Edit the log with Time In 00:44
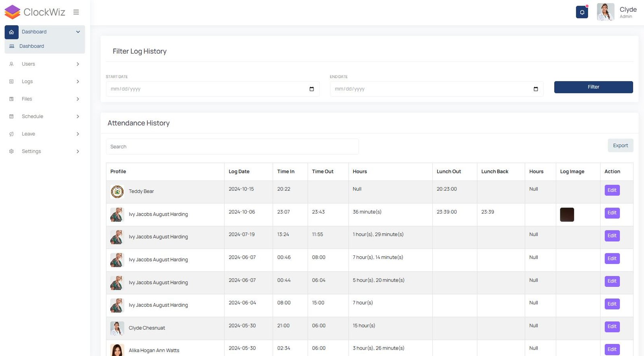 pyautogui.click(x=612, y=281)
